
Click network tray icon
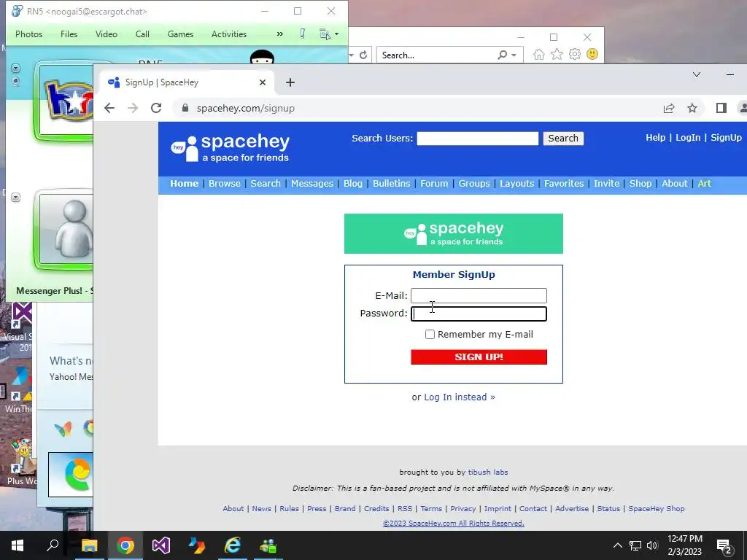click(635, 545)
